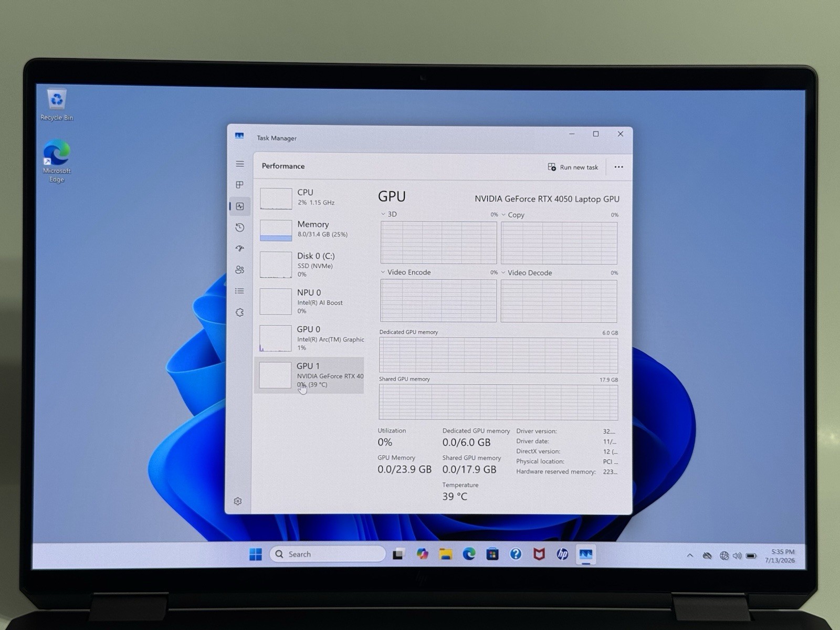This screenshot has width=840, height=630.
Task: Open the Services page icon
Action: point(240,312)
